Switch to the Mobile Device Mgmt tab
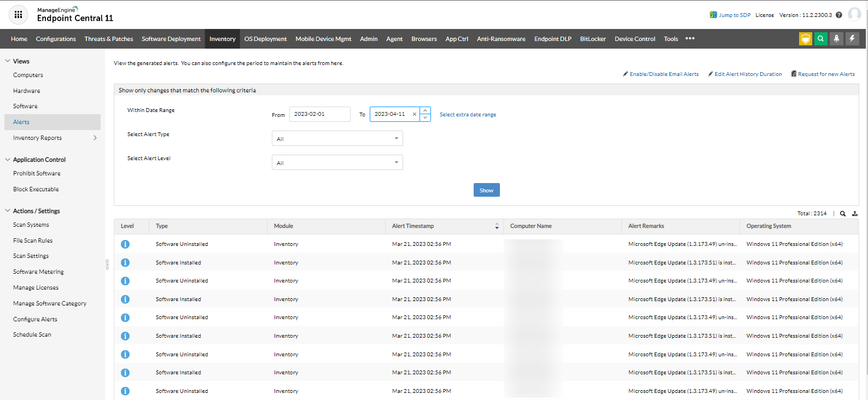 [x=323, y=39]
